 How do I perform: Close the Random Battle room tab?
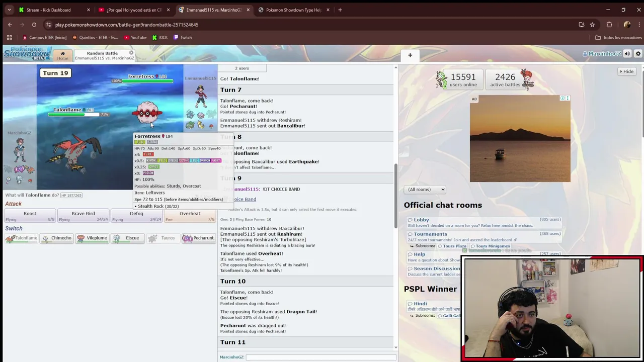[x=131, y=53]
